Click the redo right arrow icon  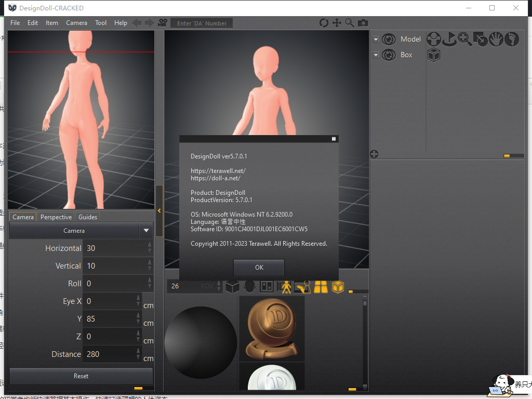click(x=149, y=23)
